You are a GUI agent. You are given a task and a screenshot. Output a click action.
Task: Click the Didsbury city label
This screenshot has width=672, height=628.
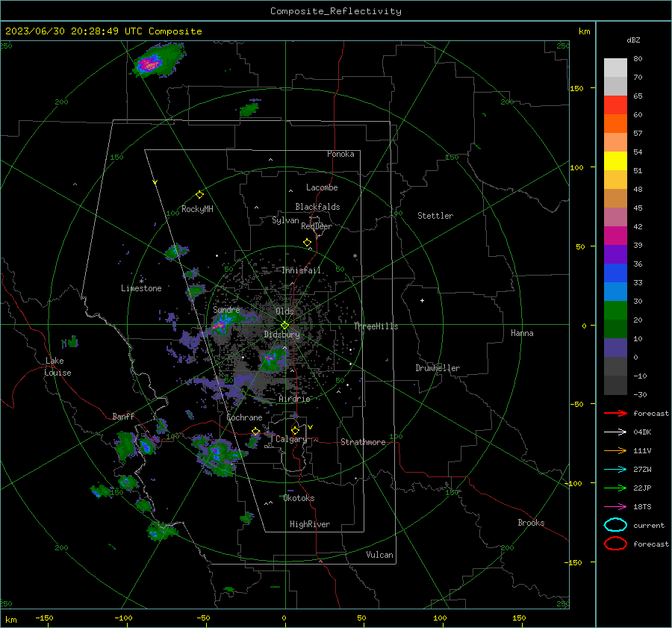[x=282, y=335]
